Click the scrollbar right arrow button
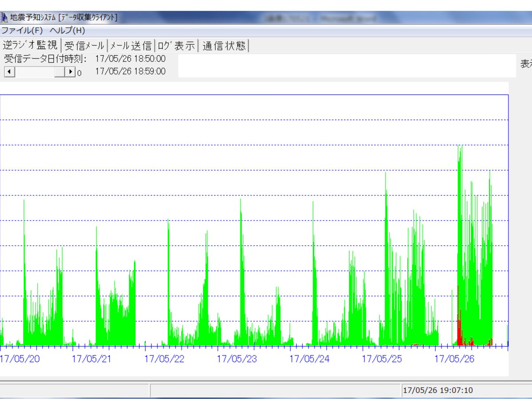Image resolution: width=532 pixels, height=399 pixels. click(70, 72)
